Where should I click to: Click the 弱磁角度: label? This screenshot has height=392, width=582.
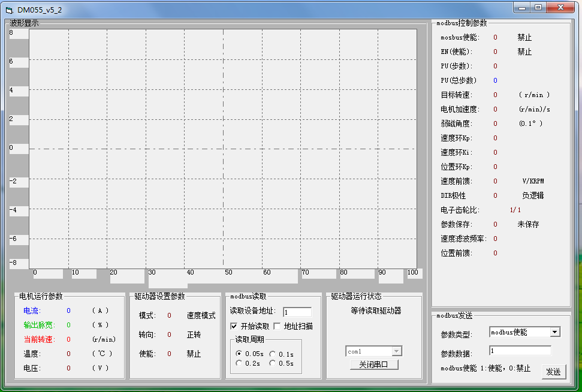pos(457,123)
